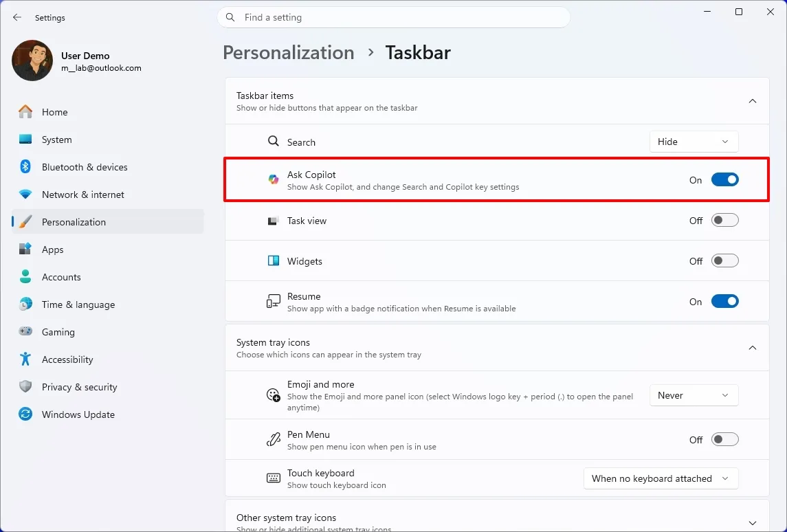
Task: Open the Emoji and more dropdown showing Never
Action: [694, 395]
